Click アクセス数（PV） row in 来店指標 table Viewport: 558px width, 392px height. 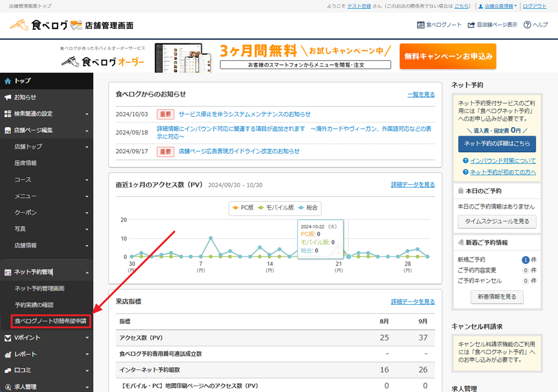(x=275, y=338)
